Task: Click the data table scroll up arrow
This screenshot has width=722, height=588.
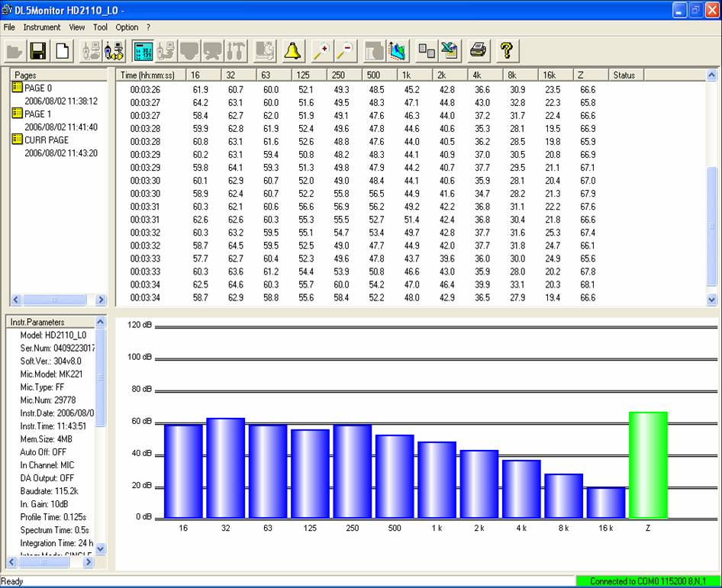Action: pyautogui.click(x=711, y=75)
